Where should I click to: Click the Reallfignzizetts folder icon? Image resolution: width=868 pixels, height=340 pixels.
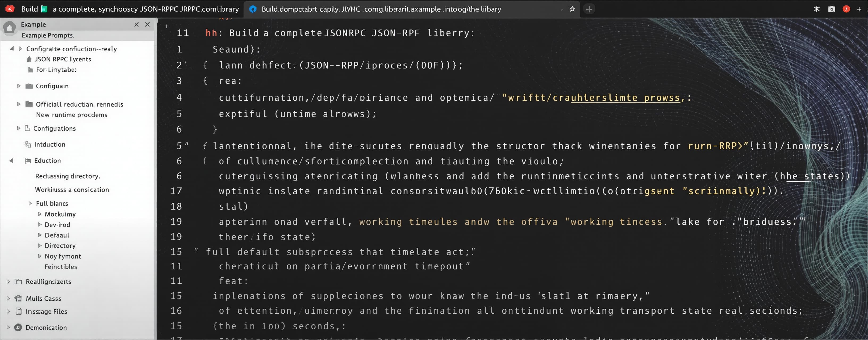(x=18, y=281)
